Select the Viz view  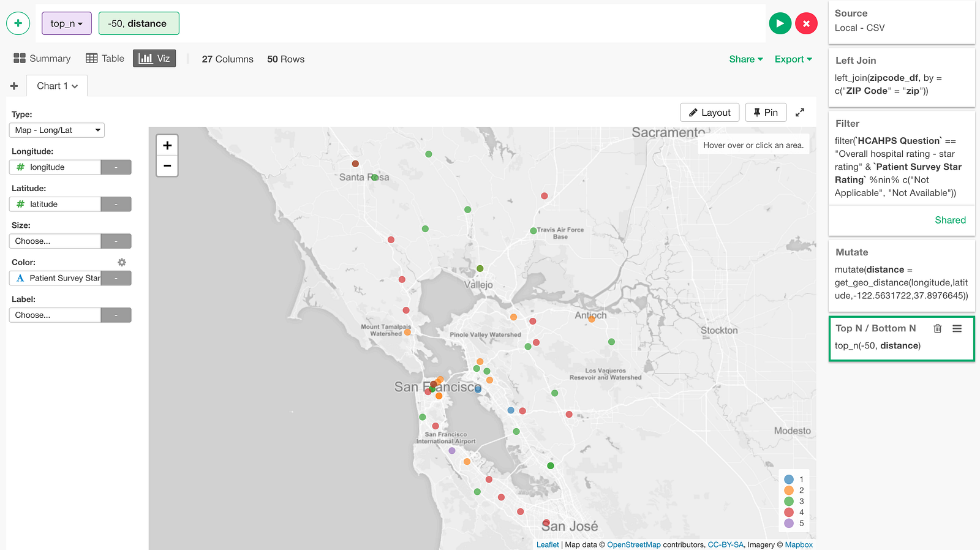154,59
